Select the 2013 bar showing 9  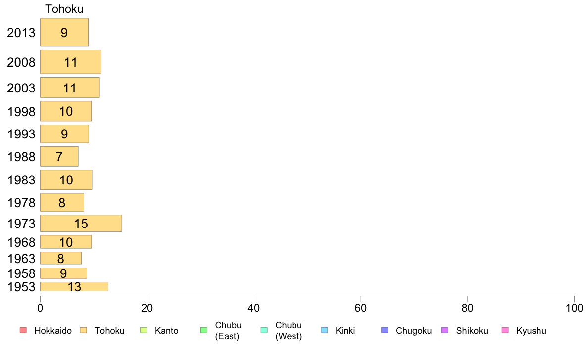[64, 32]
